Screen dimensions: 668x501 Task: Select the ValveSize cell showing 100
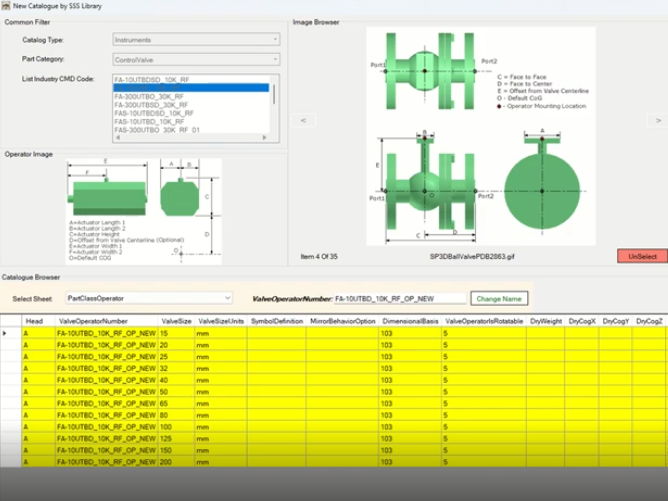pyautogui.click(x=177, y=425)
